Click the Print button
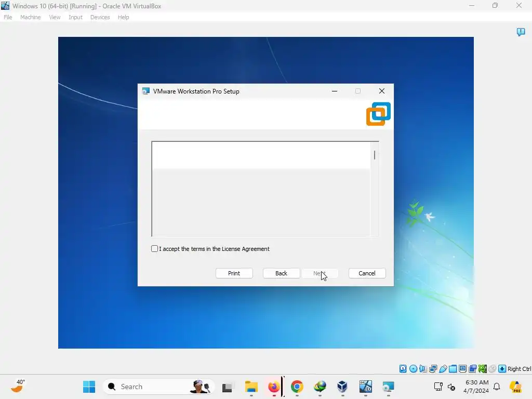The image size is (532, 399). pyautogui.click(x=234, y=273)
